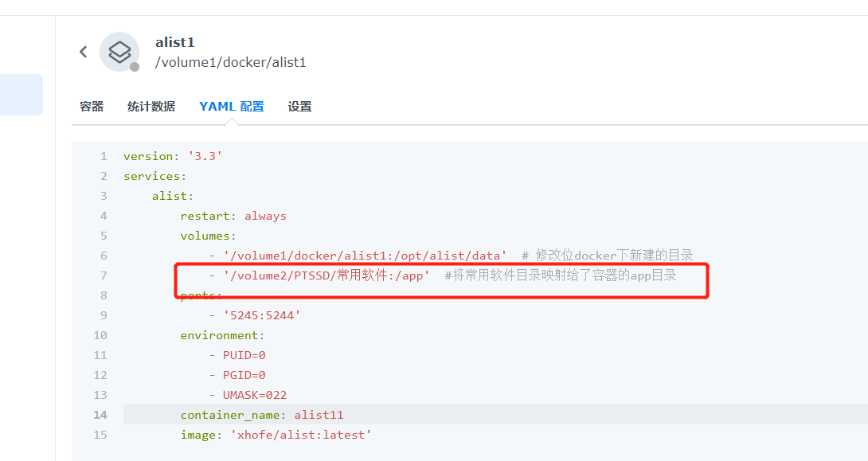Click the '5245:5244' port mapping
This screenshot has height=461, width=868.
pos(262,315)
